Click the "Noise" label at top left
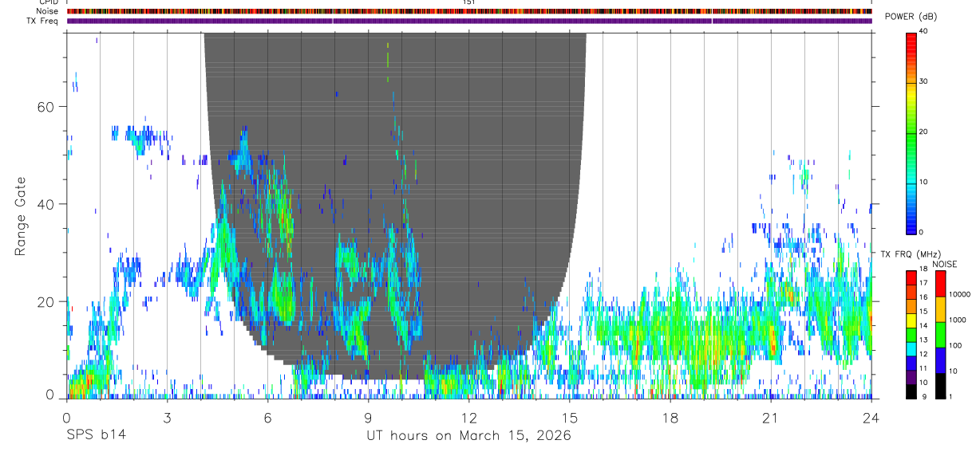 click(x=47, y=11)
